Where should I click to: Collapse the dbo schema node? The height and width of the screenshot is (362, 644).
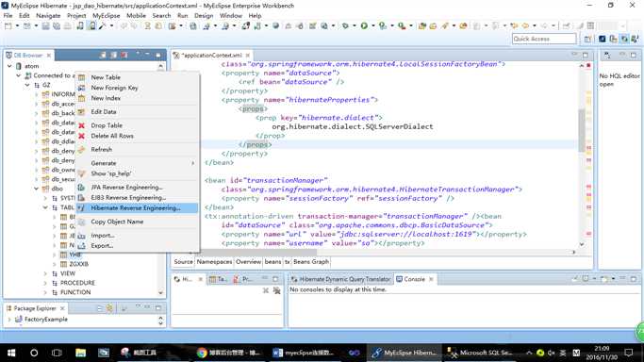[x=36, y=189]
